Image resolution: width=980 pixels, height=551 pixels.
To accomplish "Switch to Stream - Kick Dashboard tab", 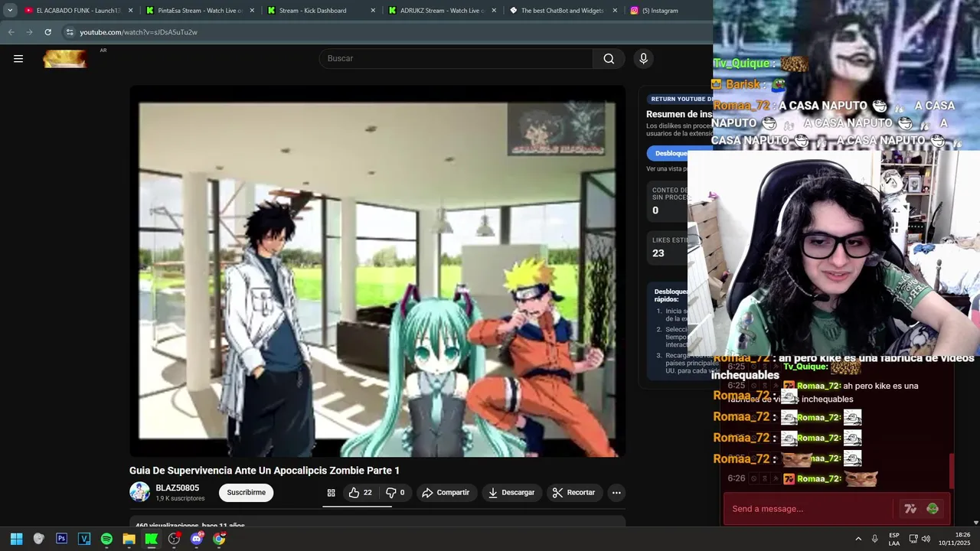I will point(322,11).
